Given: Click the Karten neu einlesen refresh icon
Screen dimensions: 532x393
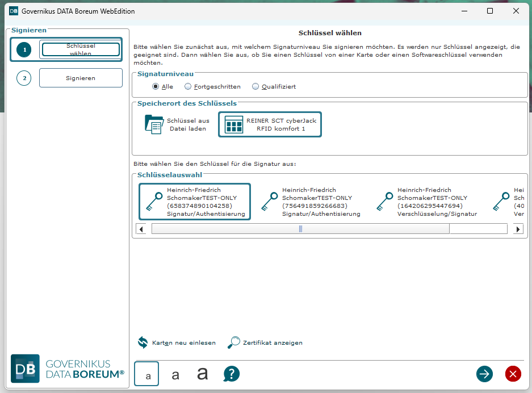Looking at the screenshot, I should pyautogui.click(x=143, y=342).
